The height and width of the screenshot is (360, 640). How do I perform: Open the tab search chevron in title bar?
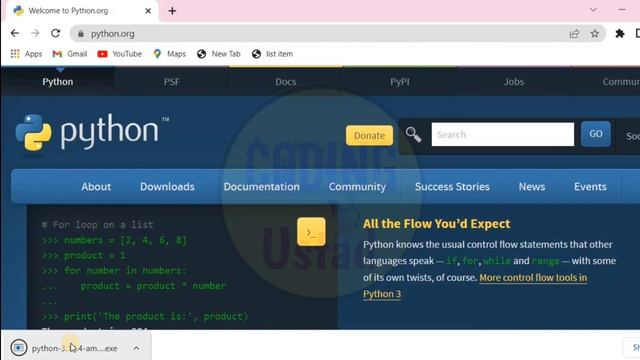coord(593,10)
